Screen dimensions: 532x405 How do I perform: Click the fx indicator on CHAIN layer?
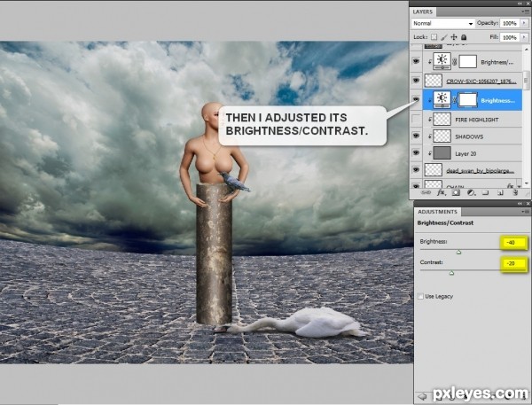510,186
